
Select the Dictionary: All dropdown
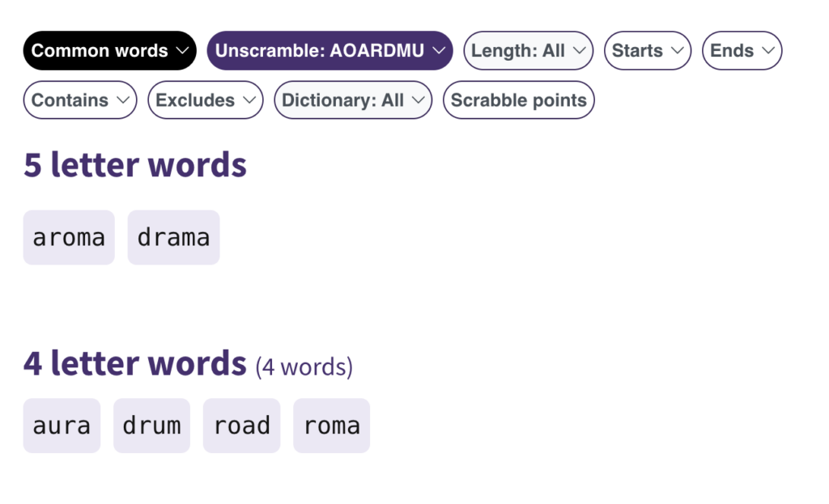[353, 100]
